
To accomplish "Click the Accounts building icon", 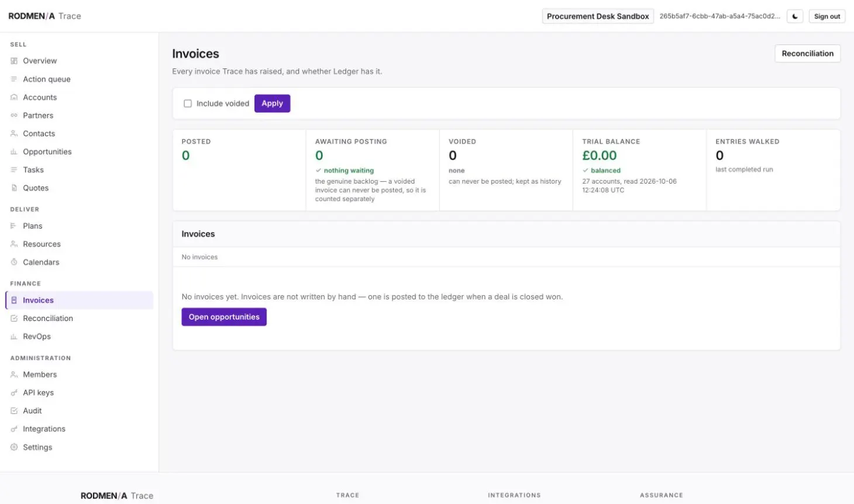I will tap(14, 97).
